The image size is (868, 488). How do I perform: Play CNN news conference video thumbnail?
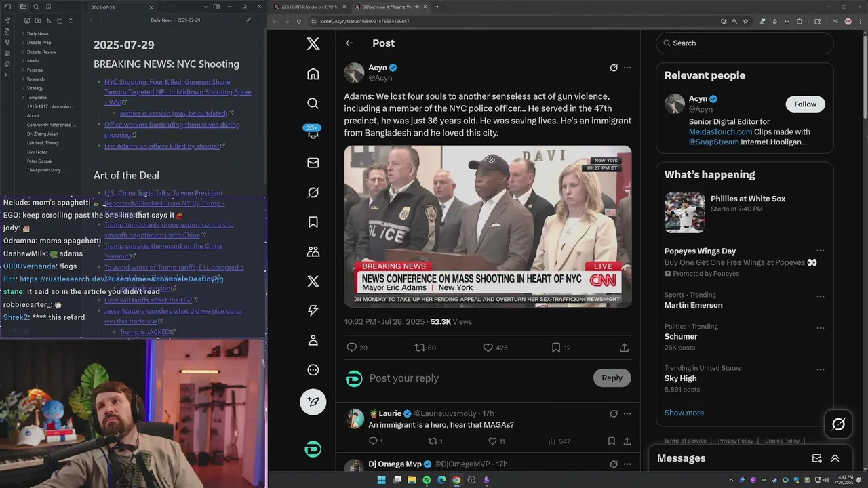[488, 226]
